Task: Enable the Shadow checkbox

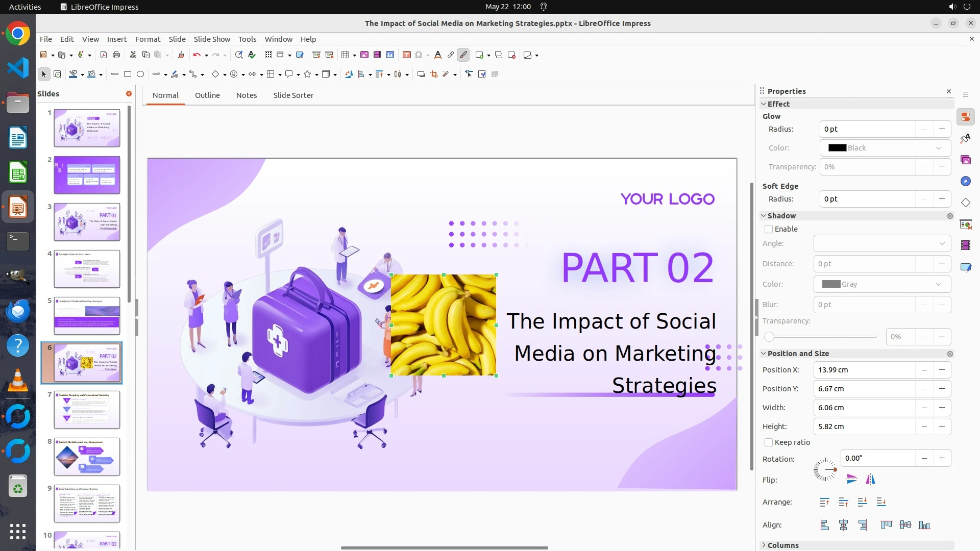Action: (769, 229)
